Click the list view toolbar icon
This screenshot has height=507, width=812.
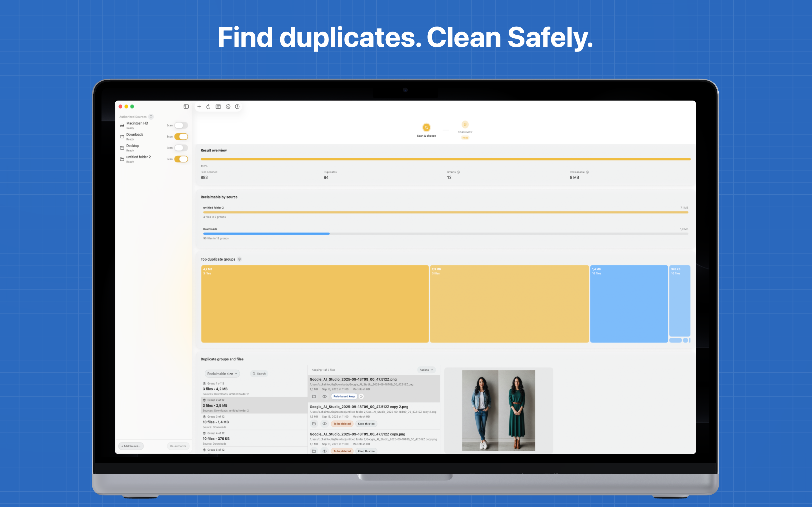coord(218,107)
